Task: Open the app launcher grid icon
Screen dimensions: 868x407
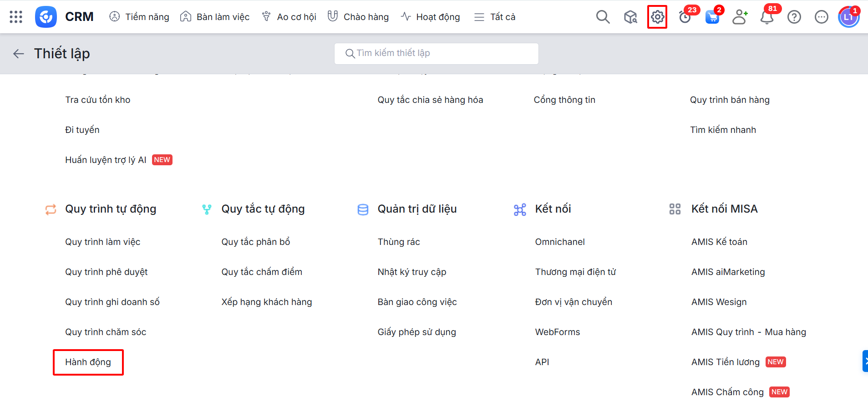Action: click(16, 17)
